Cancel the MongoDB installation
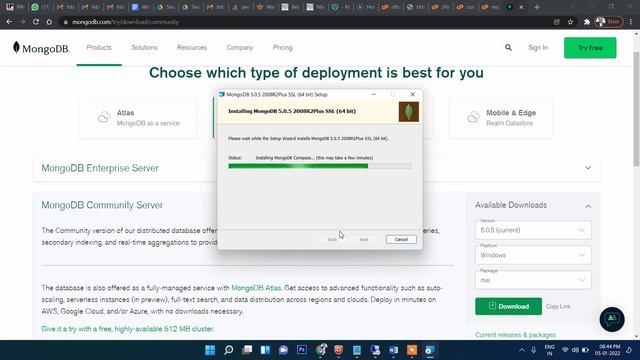The image size is (640, 360). [x=401, y=240]
